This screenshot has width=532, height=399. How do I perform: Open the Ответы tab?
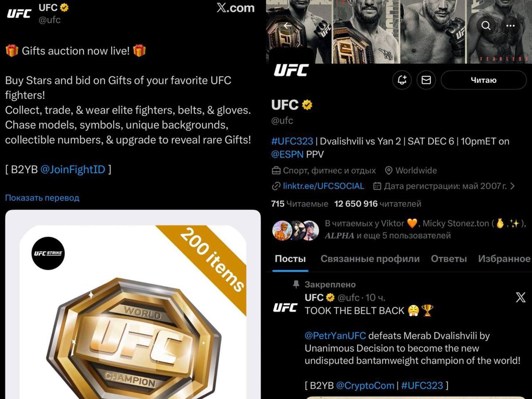click(449, 259)
